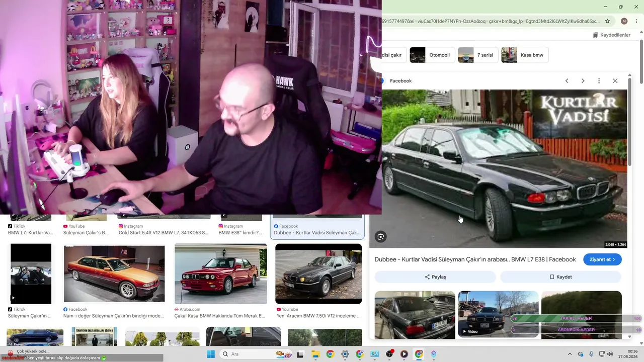Open the Dubbee BMW L7 E38 Facebook title link
Image resolution: width=644 pixels, height=362 pixels.
click(x=475, y=259)
